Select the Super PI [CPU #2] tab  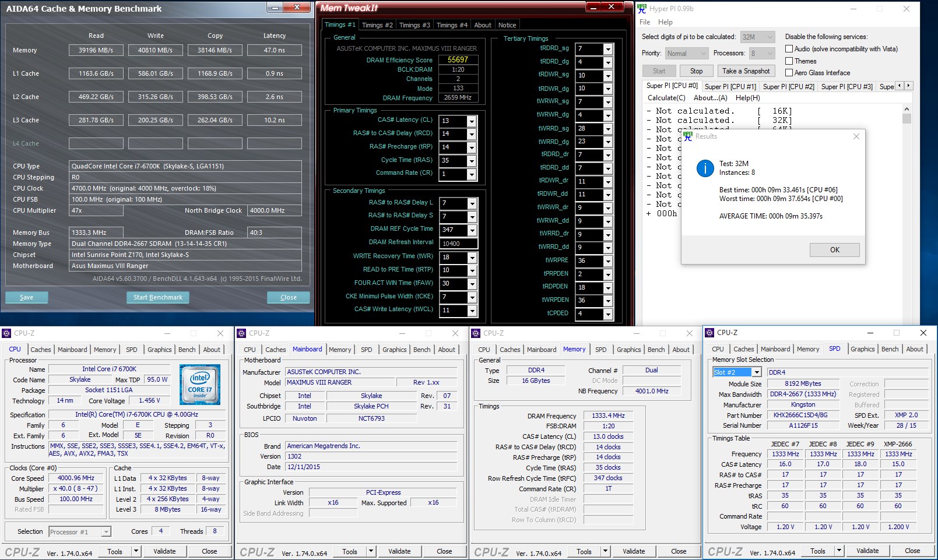(x=789, y=86)
